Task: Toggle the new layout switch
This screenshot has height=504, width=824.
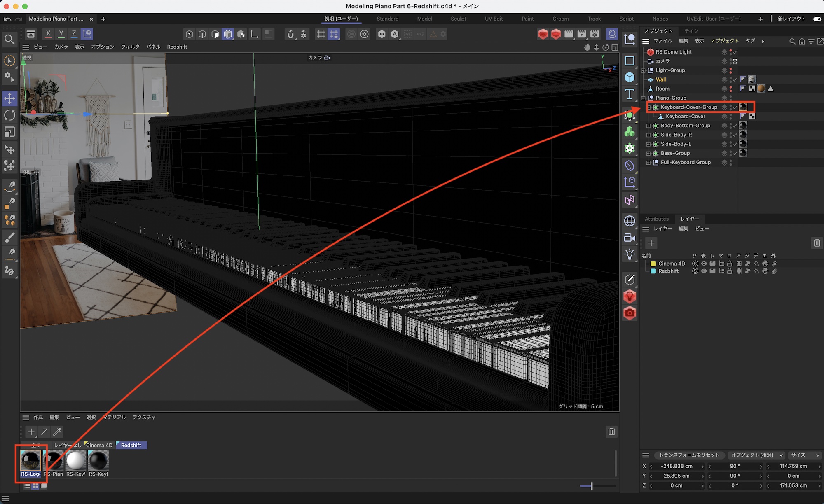Action: [x=817, y=19]
